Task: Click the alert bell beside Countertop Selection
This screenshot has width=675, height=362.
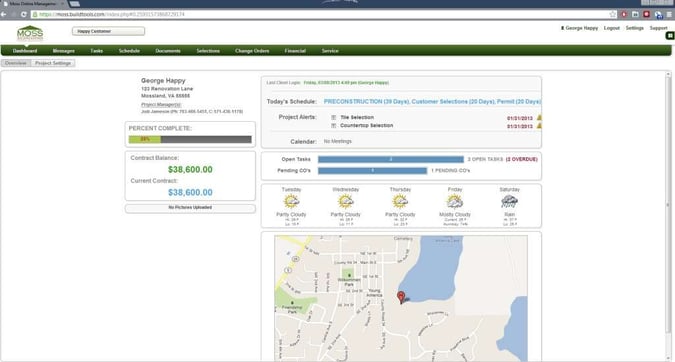Action: (x=539, y=126)
